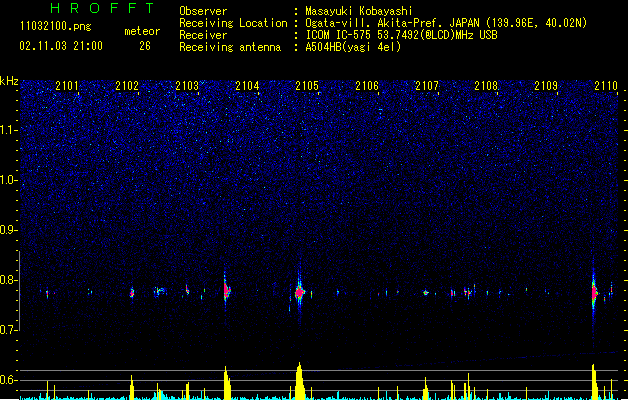Viewport: 629px width, 400px height.
Task: Click the 2105 time marker
Action: pos(307,86)
